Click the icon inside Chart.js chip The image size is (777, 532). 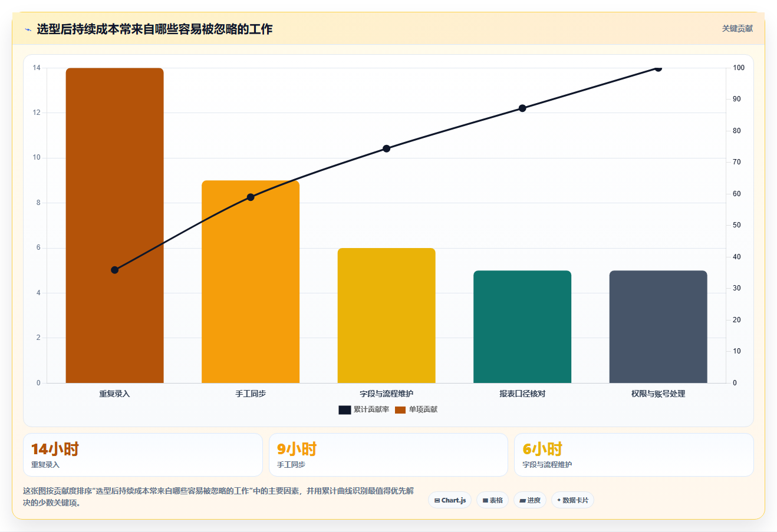(x=437, y=500)
